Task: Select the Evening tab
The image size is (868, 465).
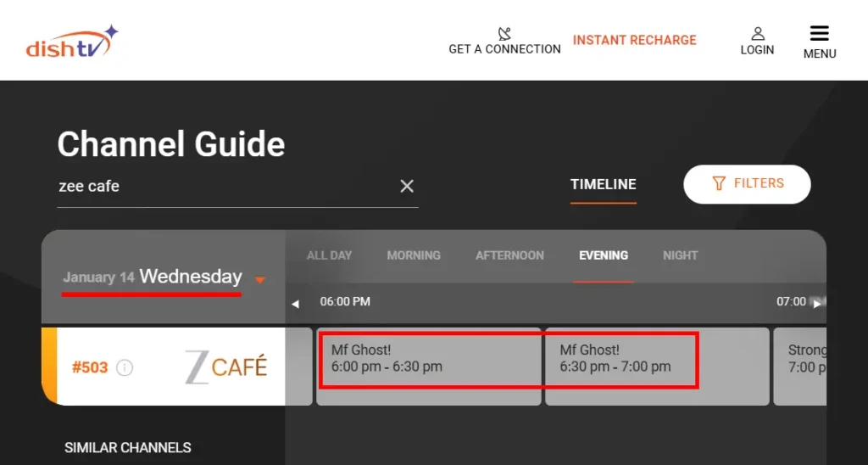Action: coord(604,255)
